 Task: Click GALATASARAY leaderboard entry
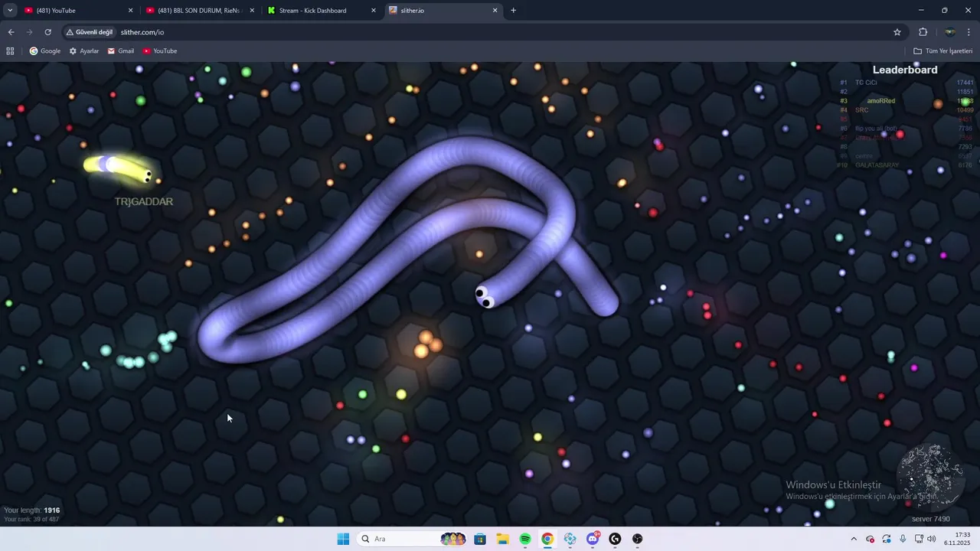877,165
